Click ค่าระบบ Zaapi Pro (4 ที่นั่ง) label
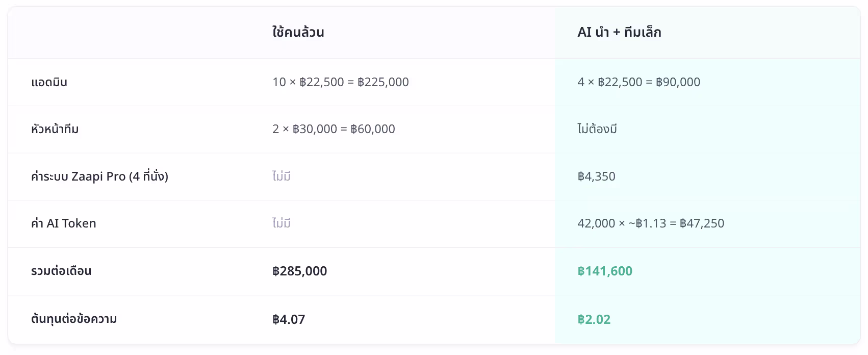868x355 pixels. [x=99, y=176]
